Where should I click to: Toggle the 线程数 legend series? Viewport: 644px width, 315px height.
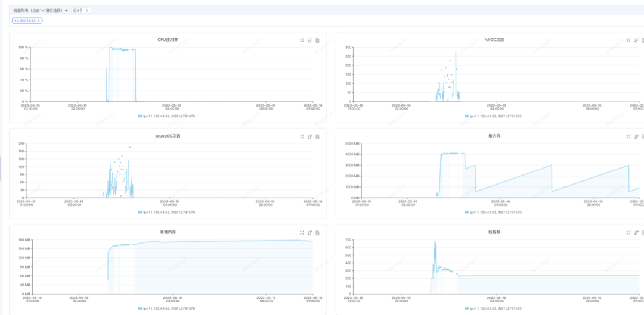pyautogui.click(x=493, y=308)
